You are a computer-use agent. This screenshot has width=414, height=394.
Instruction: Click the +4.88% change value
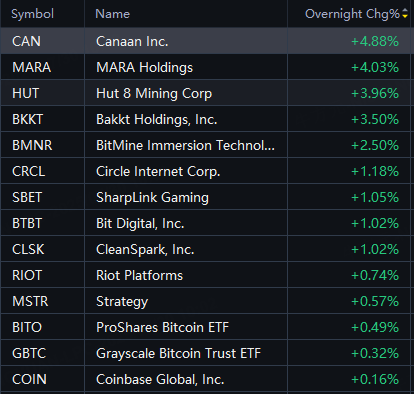(x=375, y=41)
